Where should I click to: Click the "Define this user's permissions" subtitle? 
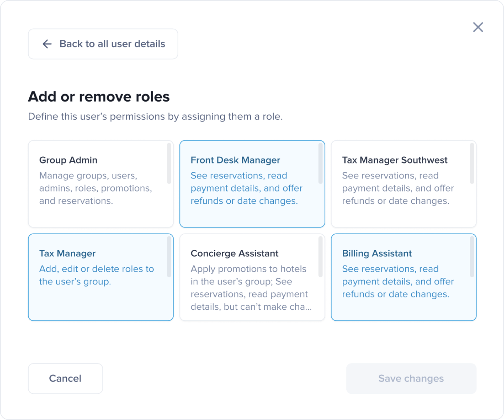(x=155, y=116)
